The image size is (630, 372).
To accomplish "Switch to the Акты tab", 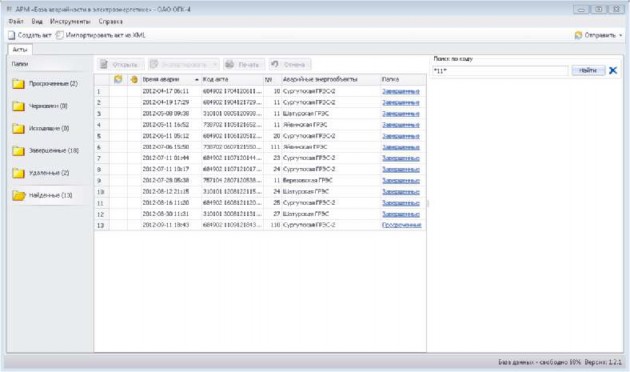I will [20, 49].
